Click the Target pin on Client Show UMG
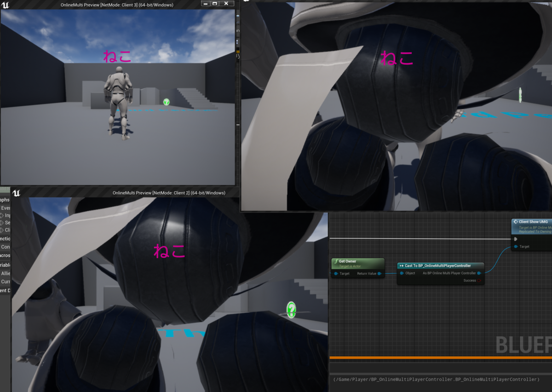The height and width of the screenshot is (392, 552). click(516, 247)
